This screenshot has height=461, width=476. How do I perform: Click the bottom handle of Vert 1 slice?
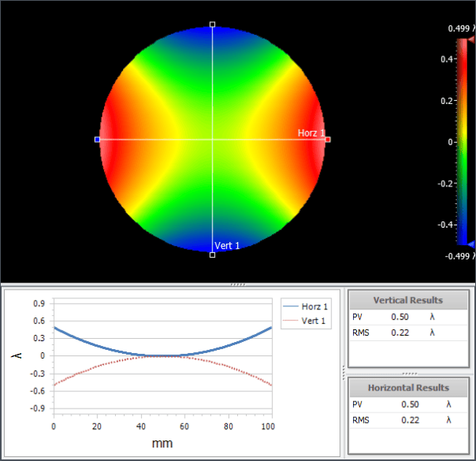(212, 255)
